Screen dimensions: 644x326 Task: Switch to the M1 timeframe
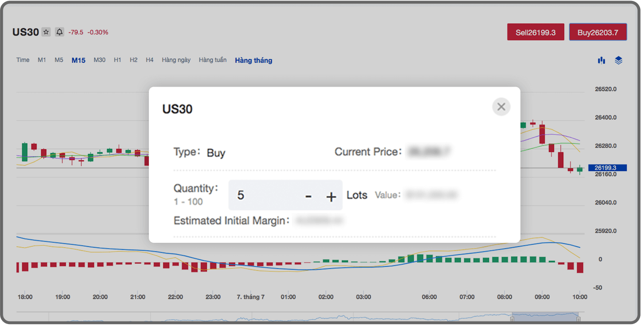point(42,60)
